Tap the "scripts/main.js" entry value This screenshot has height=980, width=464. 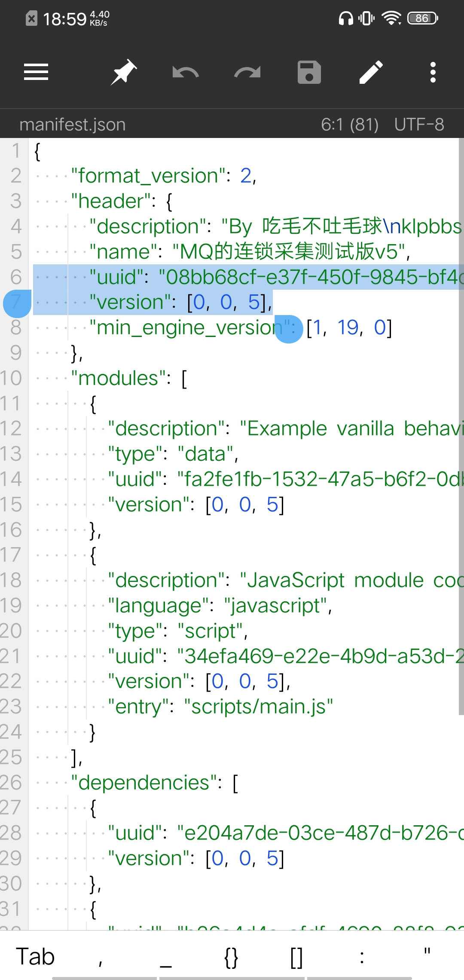258,707
